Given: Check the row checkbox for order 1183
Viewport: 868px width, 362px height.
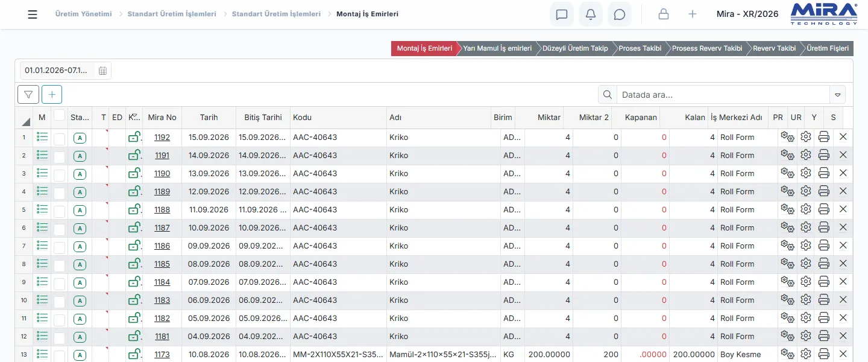Looking at the screenshot, I should pos(59,302).
